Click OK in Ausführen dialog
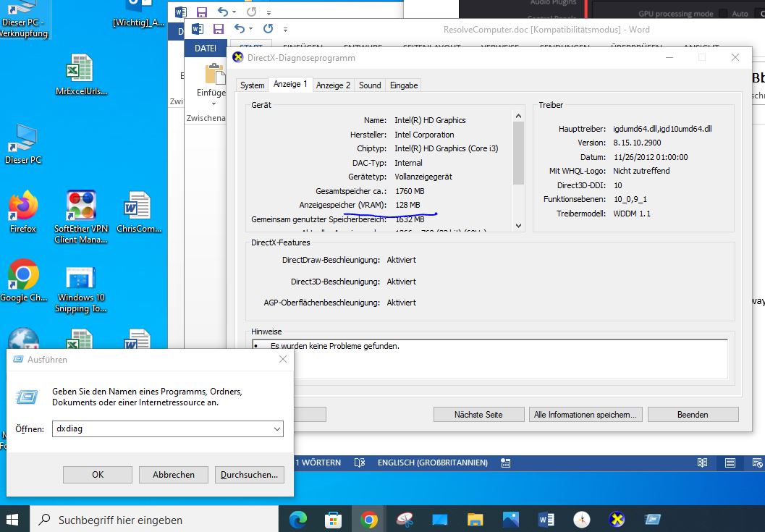The image size is (765, 532). (x=98, y=474)
